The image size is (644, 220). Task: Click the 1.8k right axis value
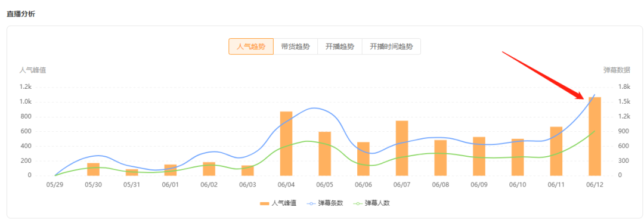pyautogui.click(x=624, y=87)
